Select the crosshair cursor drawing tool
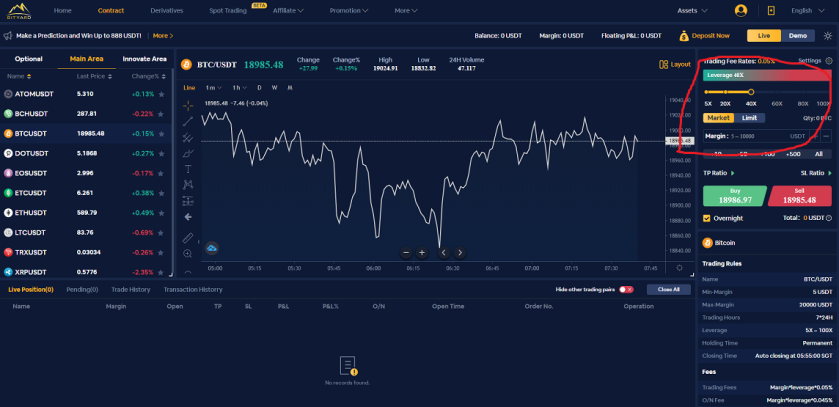 (188, 105)
